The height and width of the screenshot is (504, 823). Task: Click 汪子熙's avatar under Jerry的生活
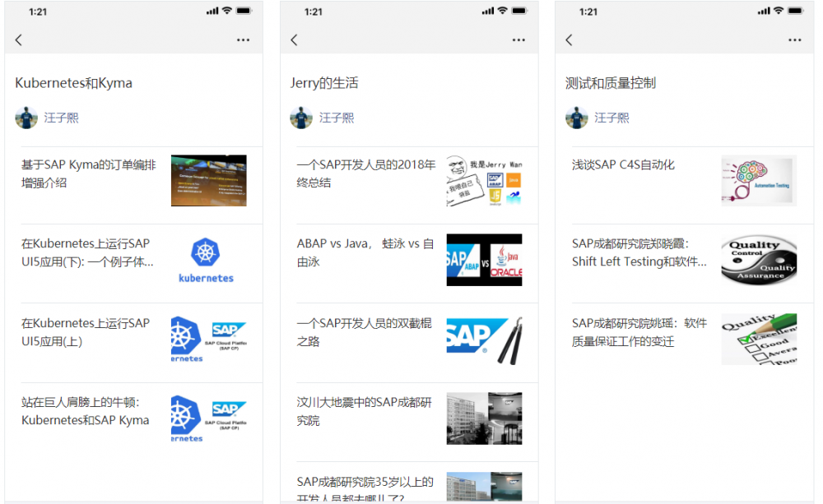tap(301, 117)
